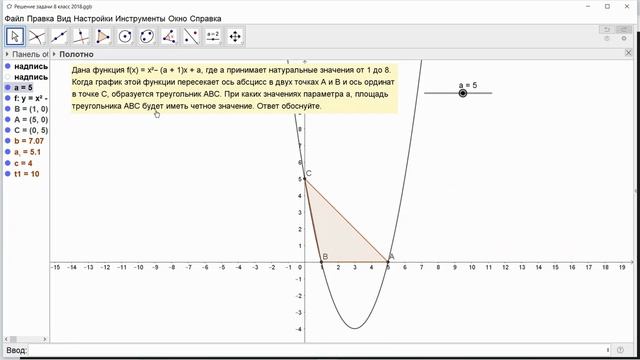Screen dimensions: 640x360
Task: Open the Правка menu
Action: click(x=40, y=19)
